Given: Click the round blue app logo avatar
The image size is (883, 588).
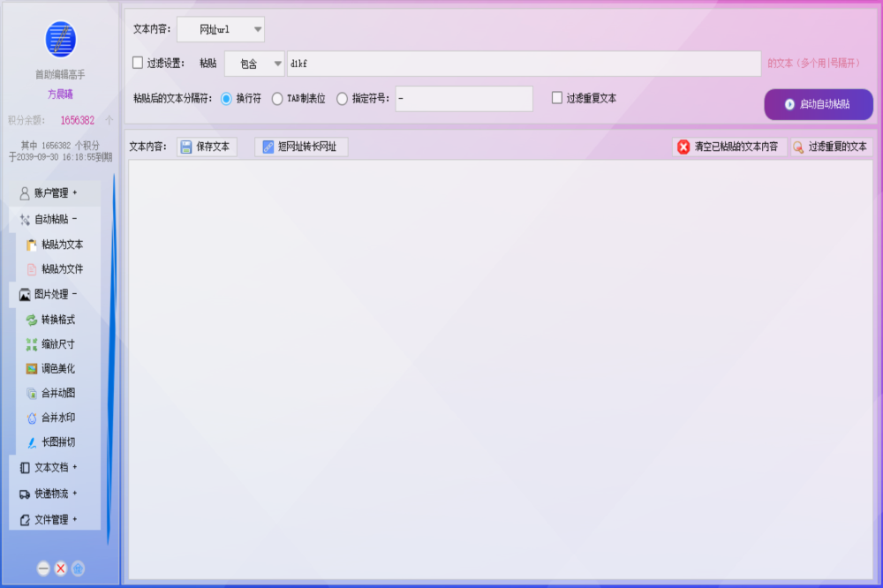Looking at the screenshot, I should 60,39.
